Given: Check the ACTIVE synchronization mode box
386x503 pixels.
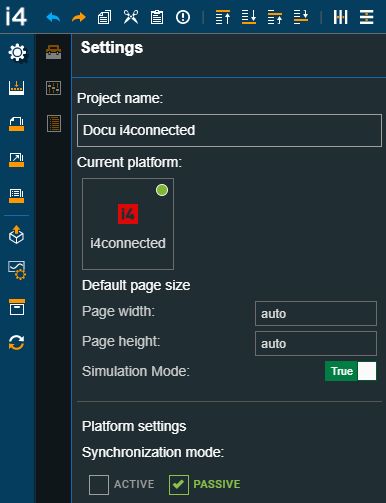Looking at the screenshot, I should click(x=99, y=485).
